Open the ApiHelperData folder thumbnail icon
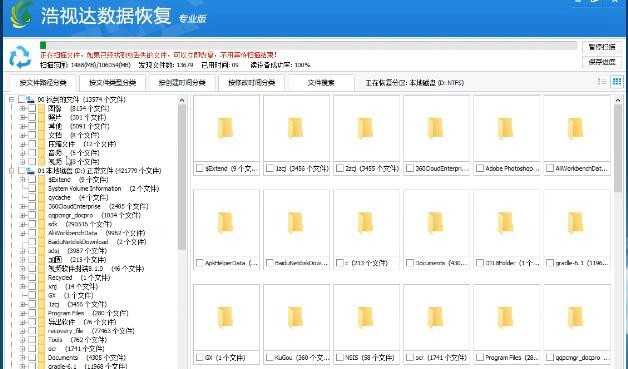Screen dimensions: 628x369 225,223
